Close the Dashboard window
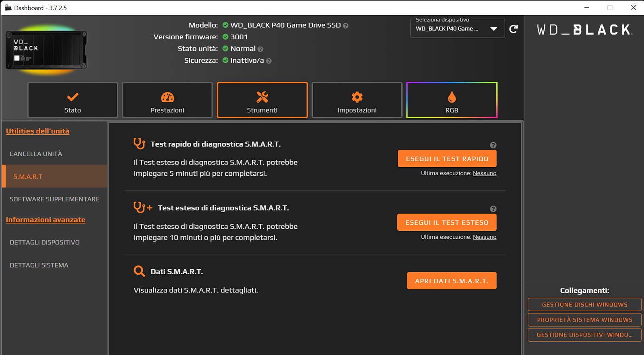Image resolution: width=644 pixels, height=355 pixels. click(x=634, y=8)
